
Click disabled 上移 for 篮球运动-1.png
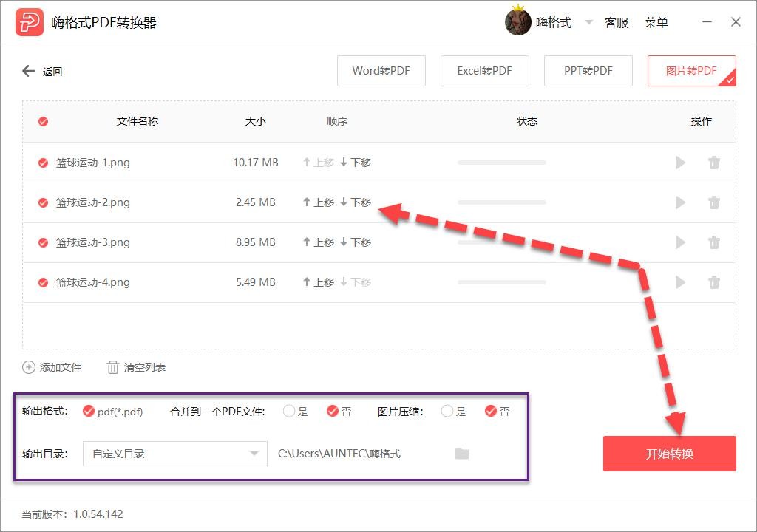319,163
